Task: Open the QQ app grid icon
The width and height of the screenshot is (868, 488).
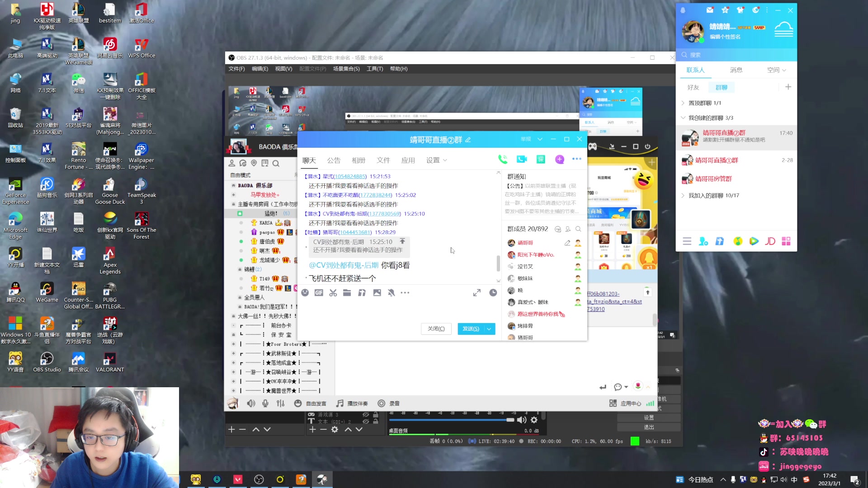Action: click(x=787, y=241)
